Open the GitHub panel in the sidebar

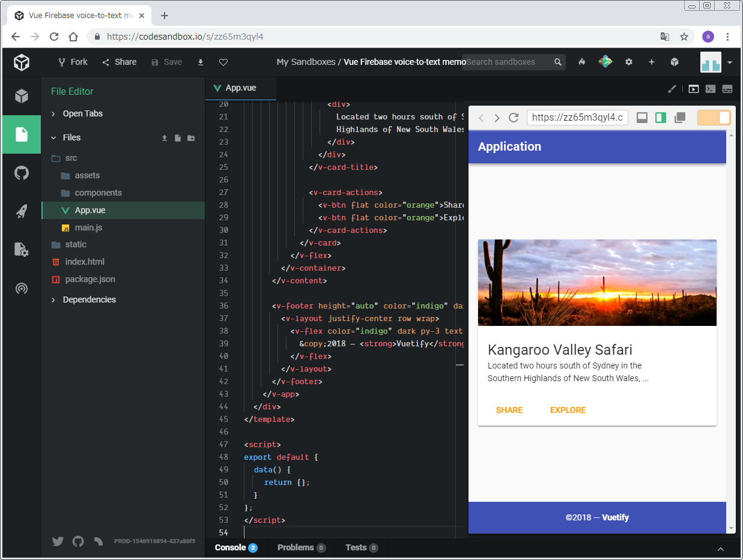coord(22,173)
